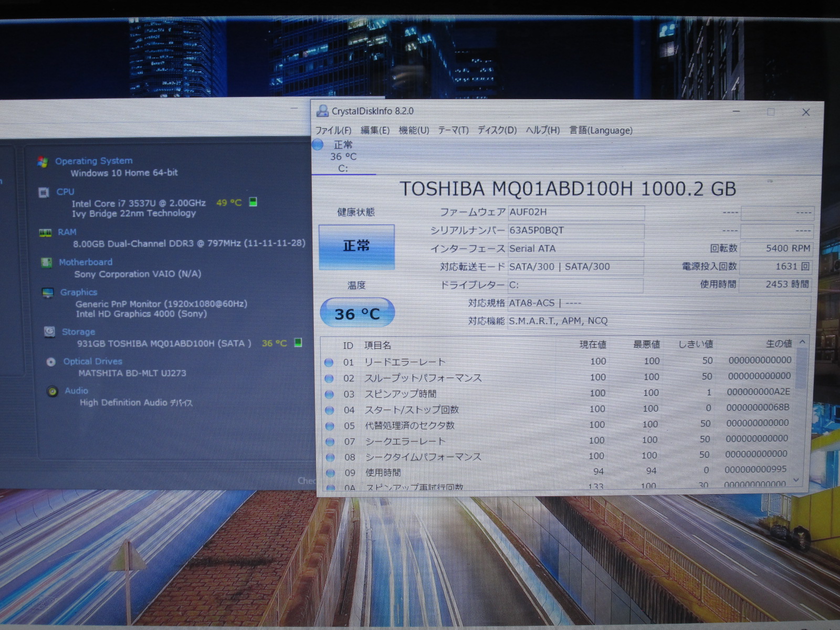Click the Optical Drives disc icon

pos(51,362)
